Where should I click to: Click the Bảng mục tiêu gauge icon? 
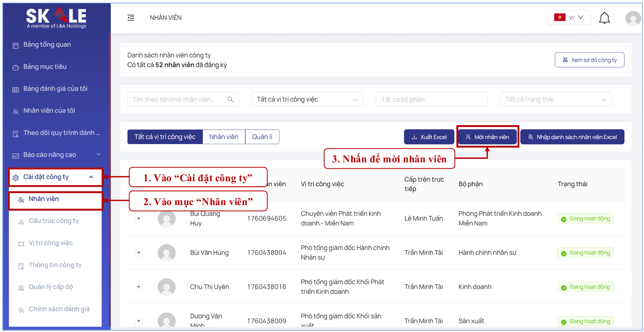(15, 68)
